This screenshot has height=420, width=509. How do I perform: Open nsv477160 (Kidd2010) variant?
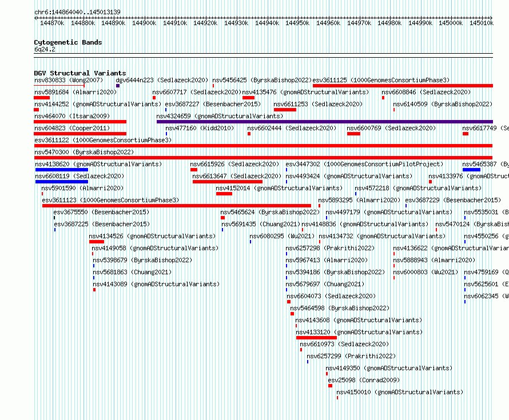200,128
